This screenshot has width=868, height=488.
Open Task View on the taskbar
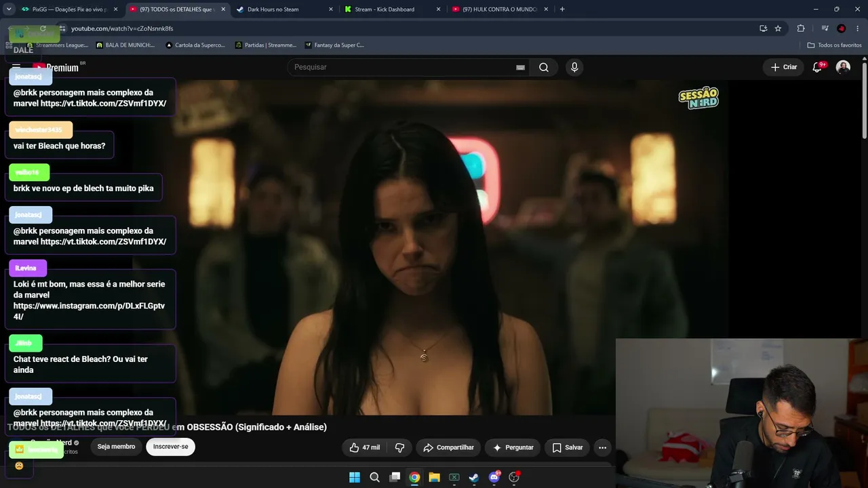pyautogui.click(x=395, y=477)
